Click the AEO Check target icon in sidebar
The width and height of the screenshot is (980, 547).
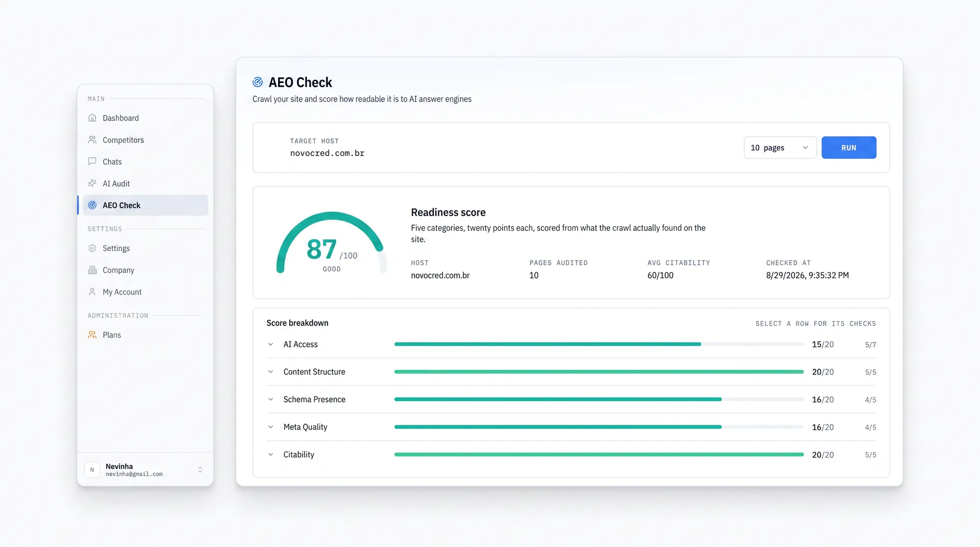92,205
